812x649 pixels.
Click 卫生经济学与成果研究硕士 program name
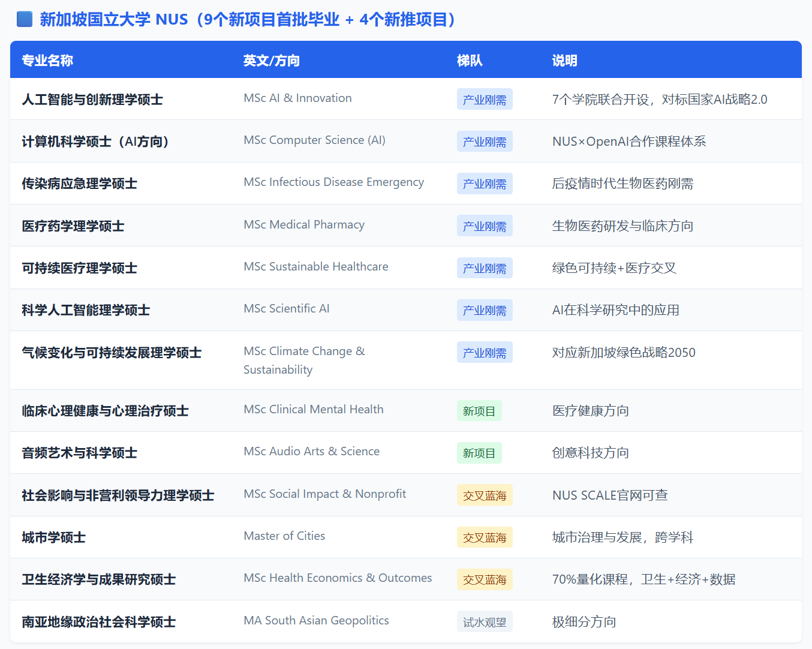98,579
